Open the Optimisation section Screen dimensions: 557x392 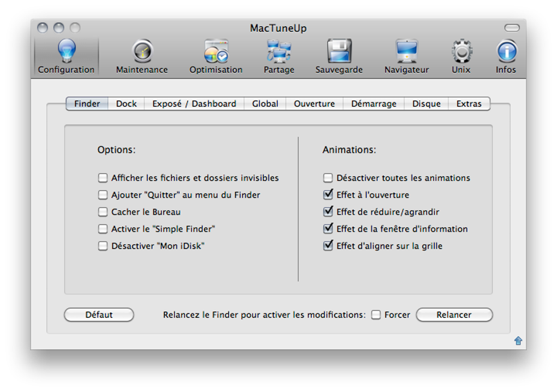216,56
